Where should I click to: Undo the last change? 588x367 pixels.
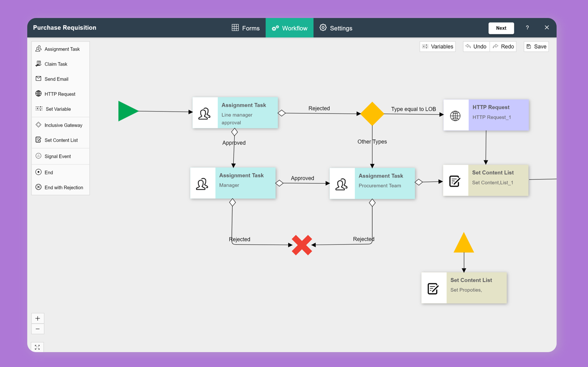[x=476, y=47]
